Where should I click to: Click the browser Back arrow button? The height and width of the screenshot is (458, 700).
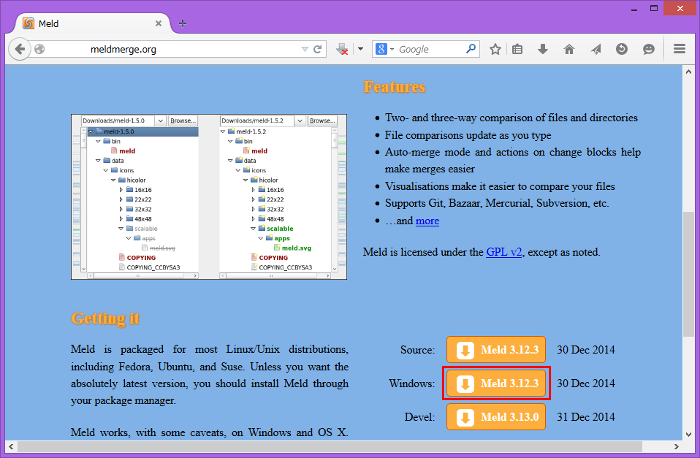tap(20, 49)
